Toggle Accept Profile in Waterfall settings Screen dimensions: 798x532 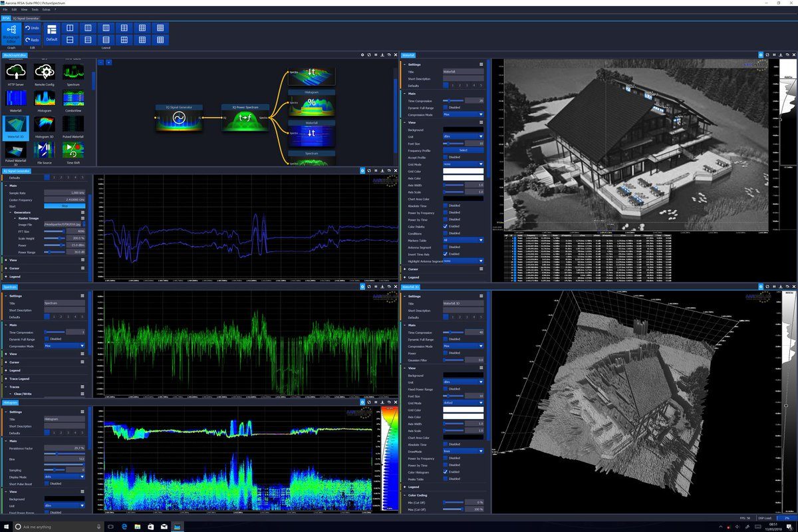[x=446, y=158]
